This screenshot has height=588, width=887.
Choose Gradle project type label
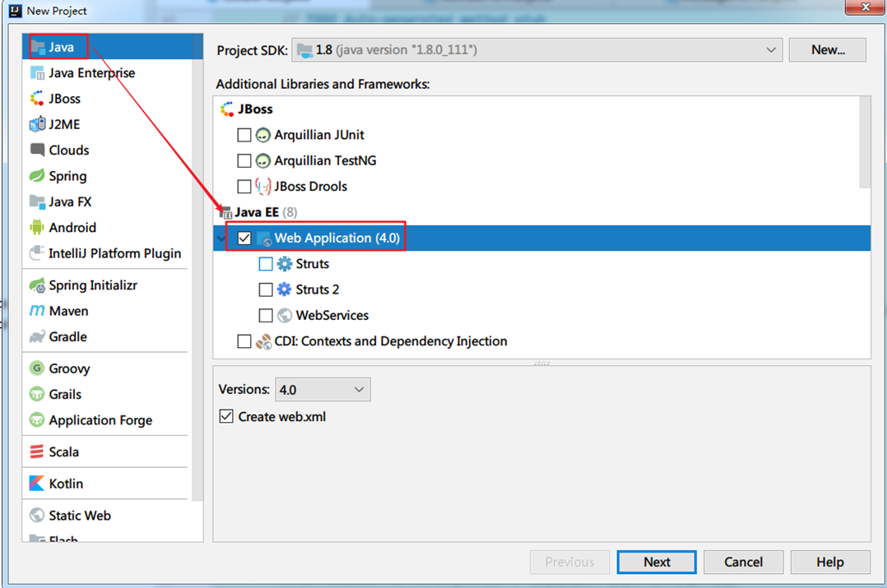coord(67,336)
